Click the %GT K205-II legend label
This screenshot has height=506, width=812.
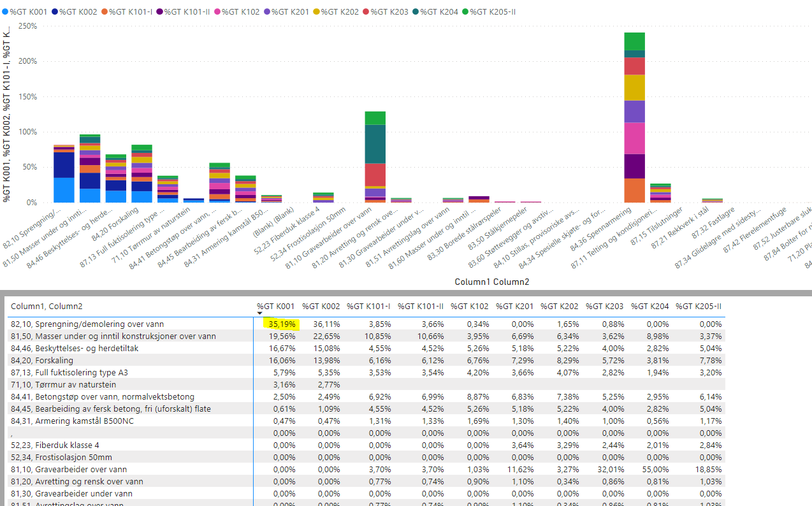[x=493, y=12]
